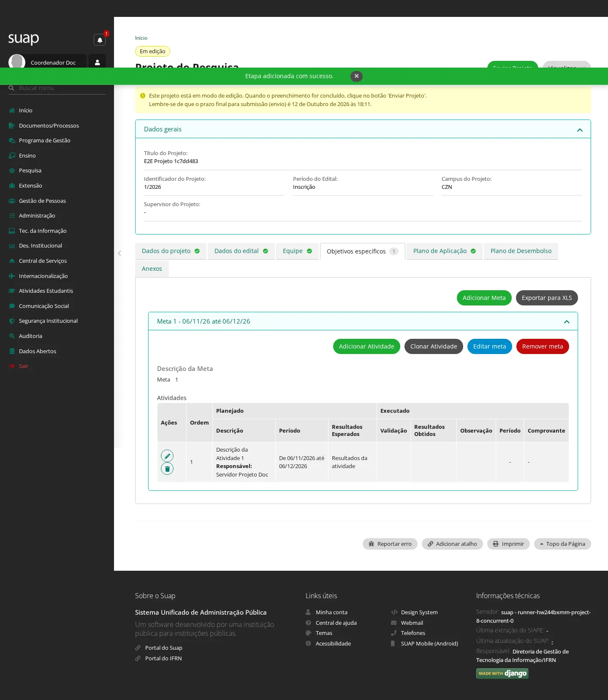Collapse the sidebar with arrow handle
This screenshot has width=608, height=700.
point(119,253)
